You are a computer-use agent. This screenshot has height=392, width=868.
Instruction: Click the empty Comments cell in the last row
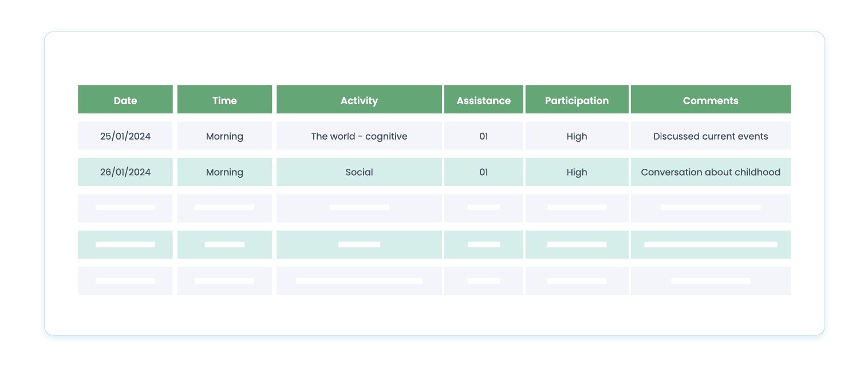(x=711, y=281)
